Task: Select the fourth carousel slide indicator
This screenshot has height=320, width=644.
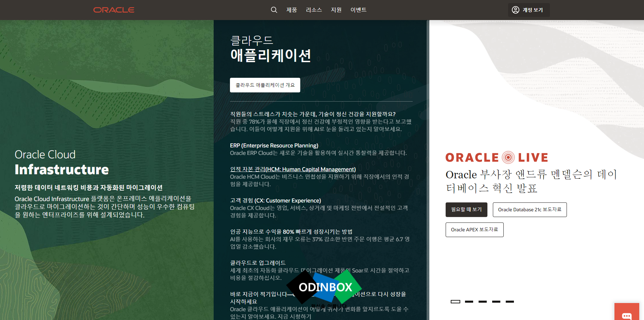Action: [496, 302]
